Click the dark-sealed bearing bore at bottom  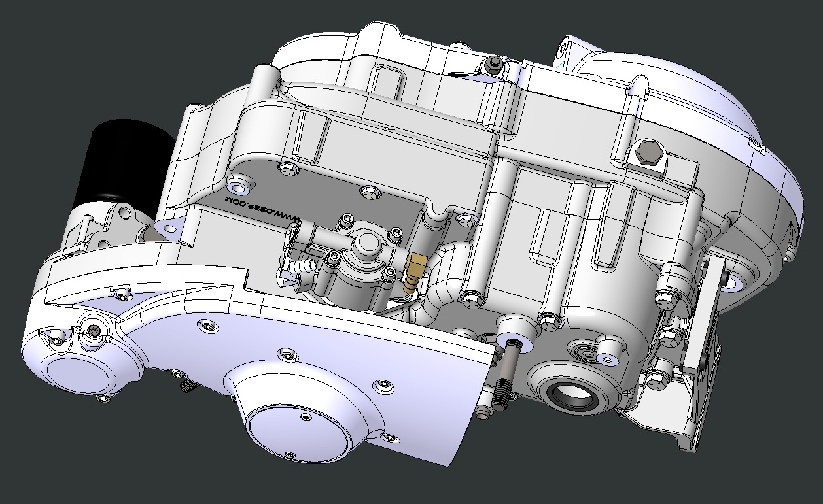pos(572,395)
